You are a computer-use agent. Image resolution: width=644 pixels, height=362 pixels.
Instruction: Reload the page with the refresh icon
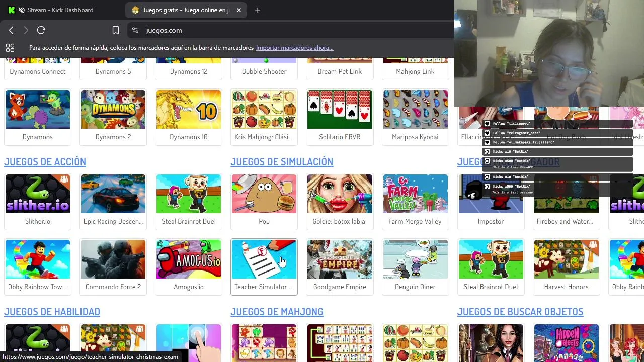click(x=41, y=30)
